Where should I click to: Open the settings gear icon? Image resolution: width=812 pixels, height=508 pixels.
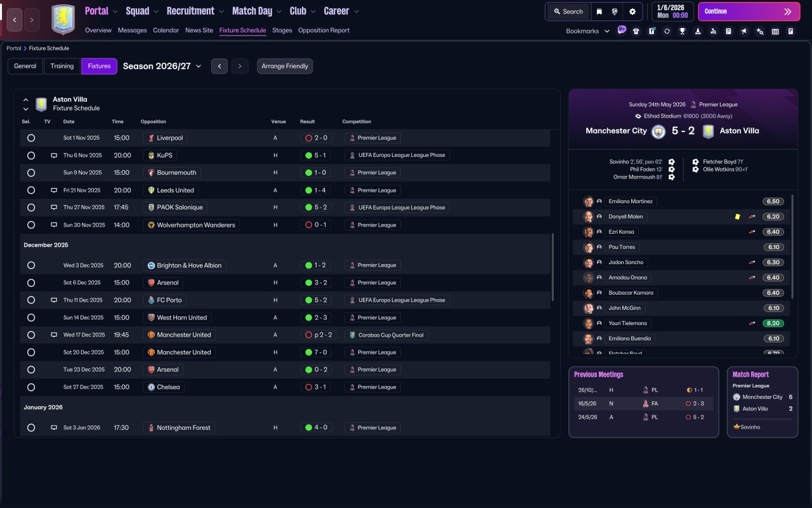tap(632, 11)
